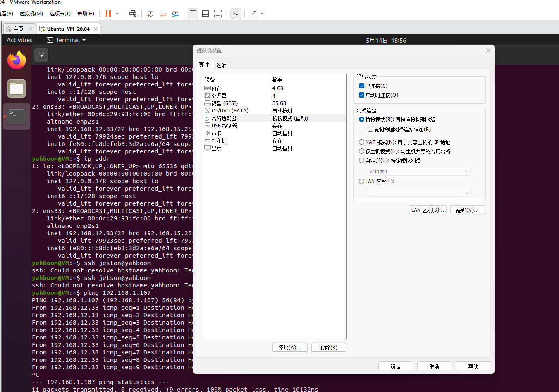The height and width of the screenshot is (392, 559).
Task: Select the 打印机 device row
Action: (x=274, y=141)
